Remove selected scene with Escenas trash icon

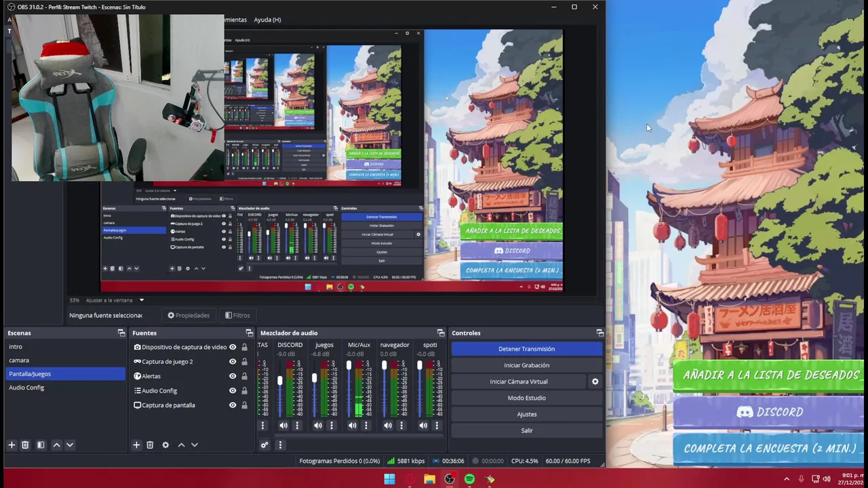25,445
